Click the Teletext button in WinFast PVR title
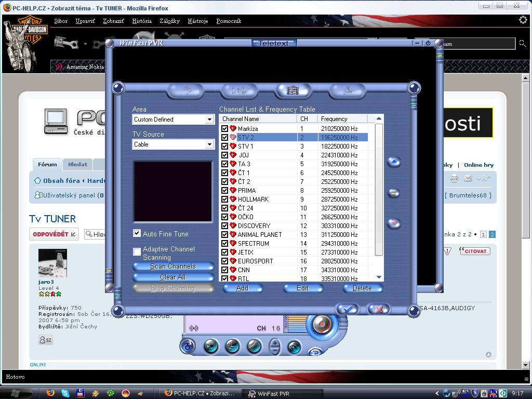Image resolution: width=532 pixels, height=399 pixels. click(x=274, y=43)
